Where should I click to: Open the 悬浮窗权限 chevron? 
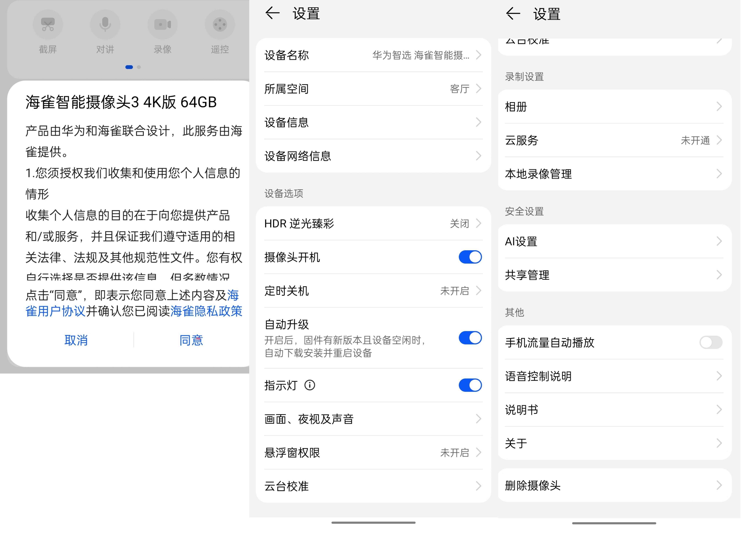point(479,453)
